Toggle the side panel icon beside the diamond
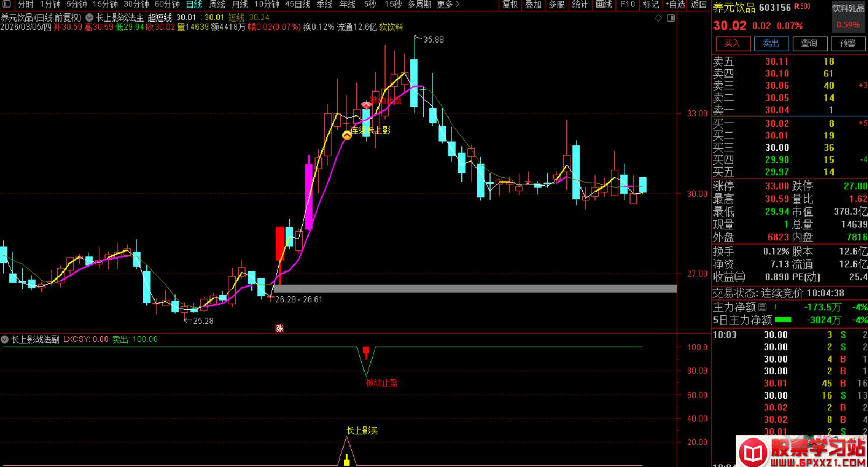The image size is (868, 467). pos(671,18)
